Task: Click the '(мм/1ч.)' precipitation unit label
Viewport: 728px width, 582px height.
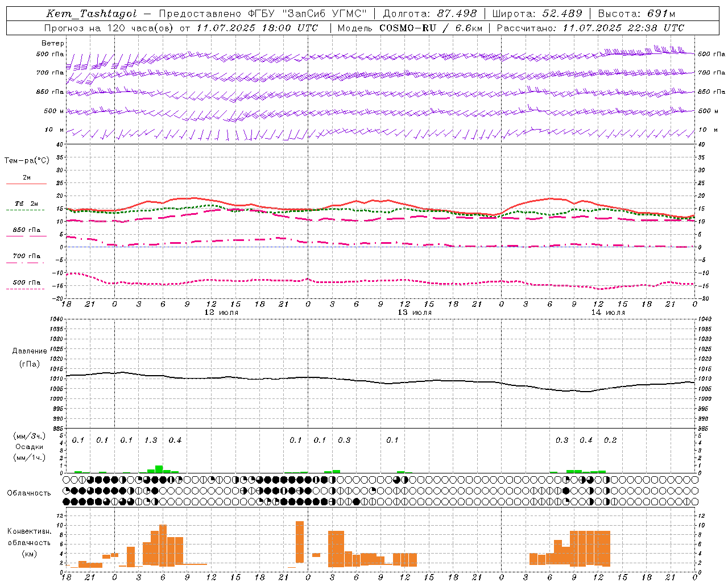Action: (x=30, y=457)
